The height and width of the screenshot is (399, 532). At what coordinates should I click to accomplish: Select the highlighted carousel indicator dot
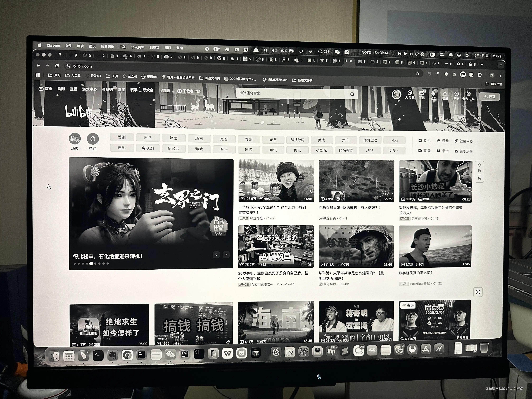[x=91, y=263]
